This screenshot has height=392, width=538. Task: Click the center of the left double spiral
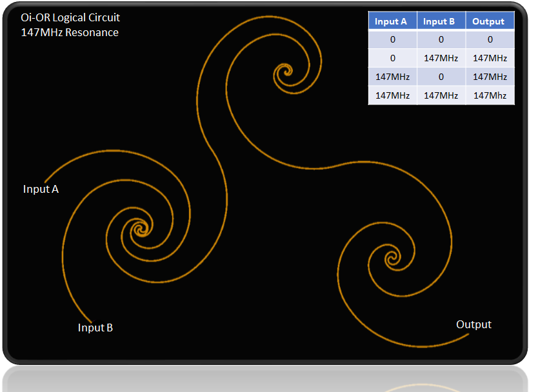139,229
